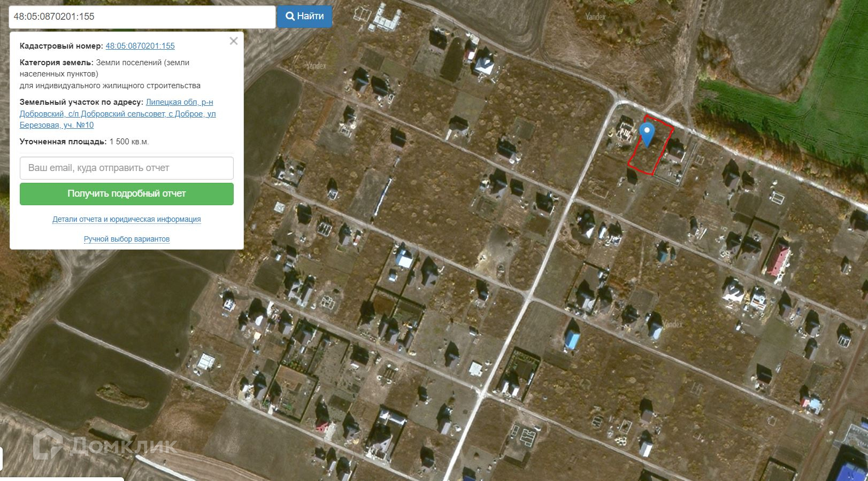Image resolution: width=868 pixels, height=481 pixels.
Task: Click the Домклик logo watermark
Action: pos(105,445)
